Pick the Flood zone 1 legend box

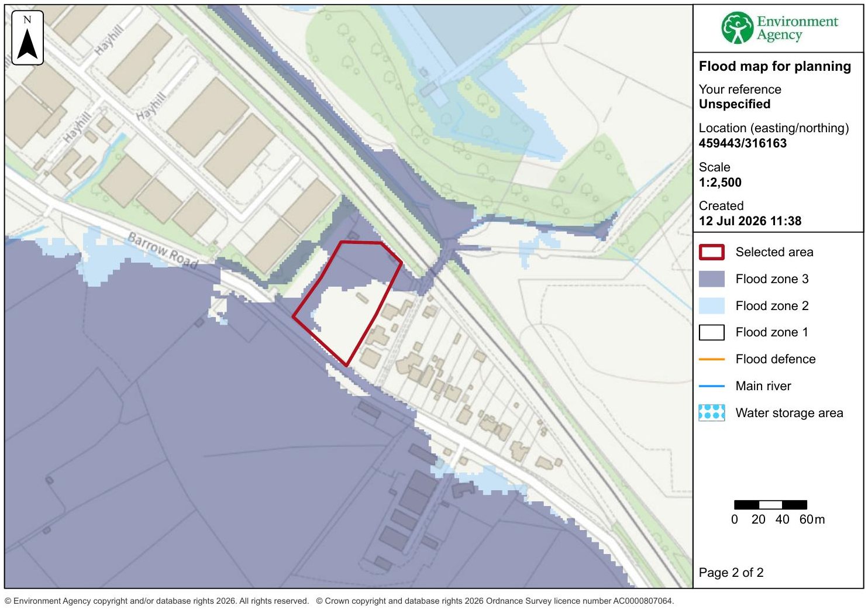point(712,332)
